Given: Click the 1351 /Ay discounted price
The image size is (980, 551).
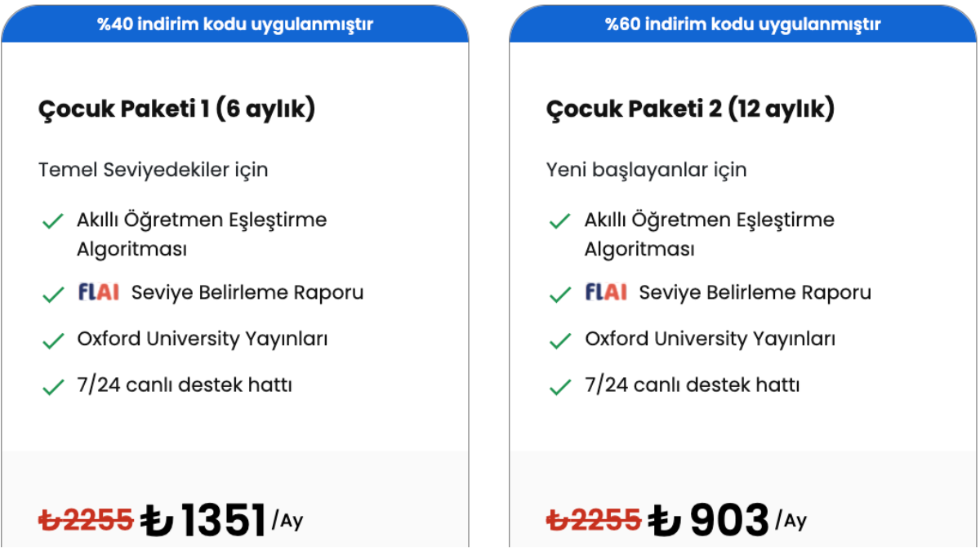Looking at the screenshot, I should (x=222, y=520).
